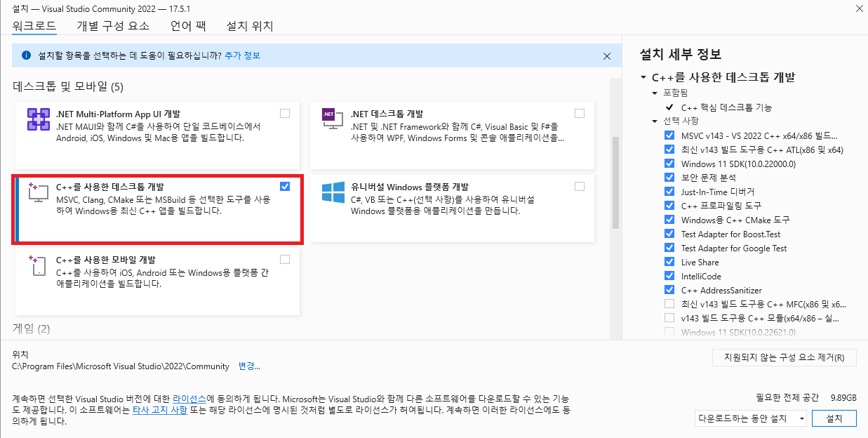Select the 데스크톱 및 모바일 (5) heading
Viewport: 868px width, 438px height.
pyautogui.click(x=68, y=87)
